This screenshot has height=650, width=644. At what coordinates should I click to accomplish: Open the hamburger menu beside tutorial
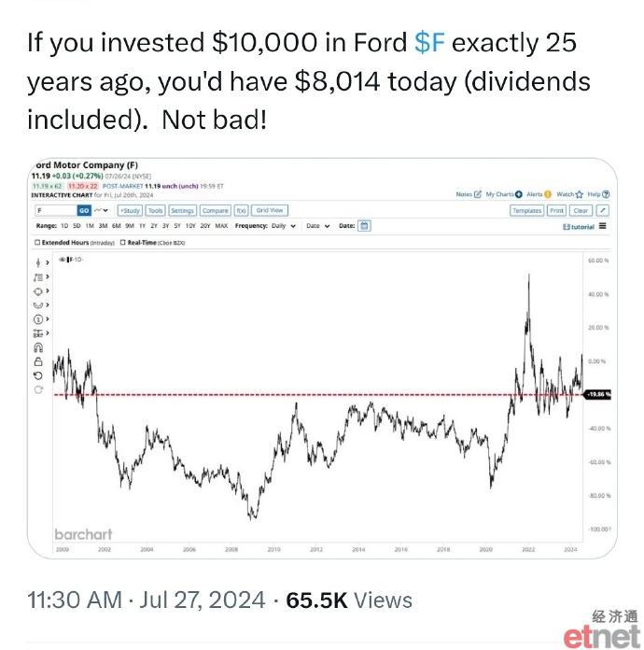603,226
